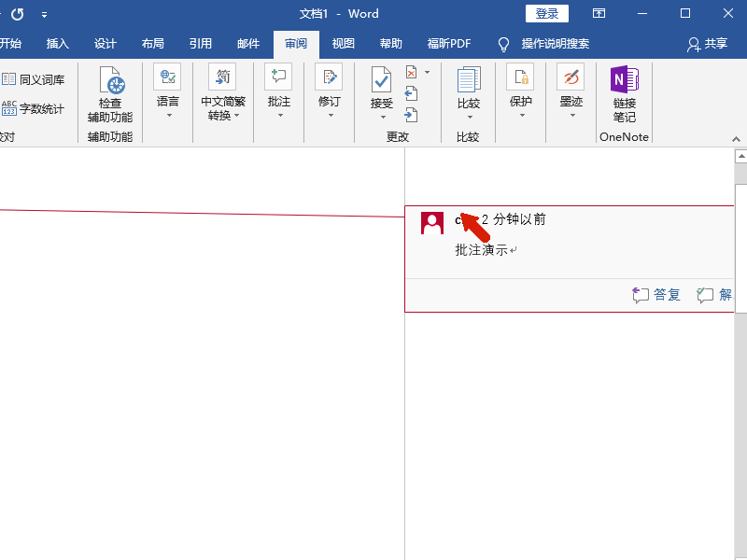This screenshot has height=560, width=747.
Task: Click Chinese Simplified-Traditional conversion icon
Action: click(222, 77)
